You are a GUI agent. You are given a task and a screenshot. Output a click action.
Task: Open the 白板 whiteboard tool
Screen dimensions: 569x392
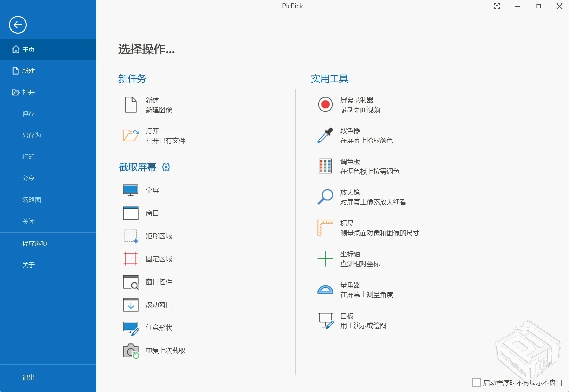346,320
